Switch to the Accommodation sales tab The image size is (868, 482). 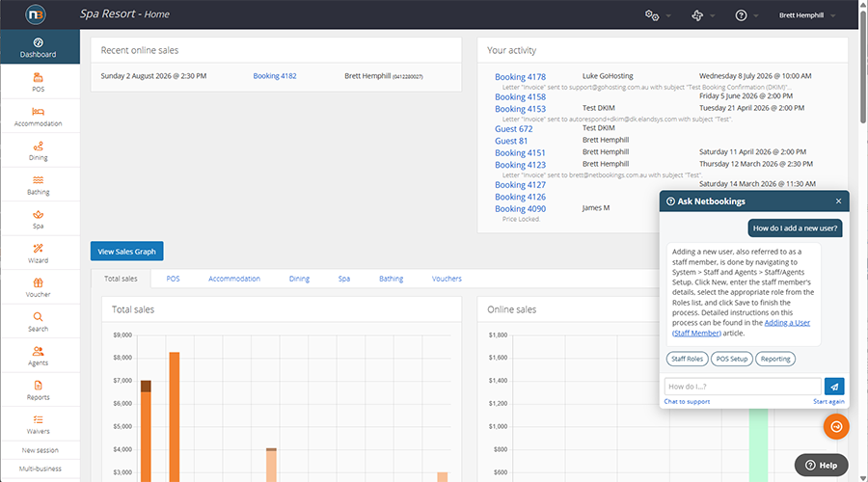tap(234, 279)
